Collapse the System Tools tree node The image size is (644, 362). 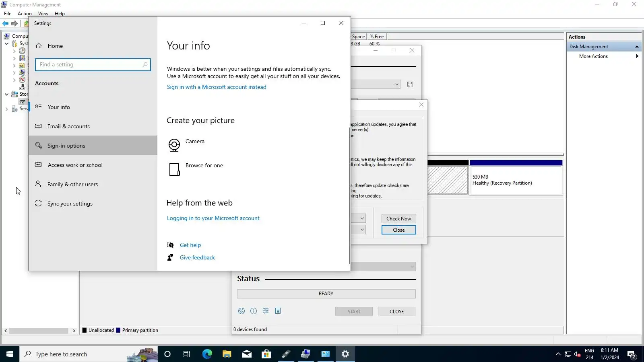[x=6, y=43]
